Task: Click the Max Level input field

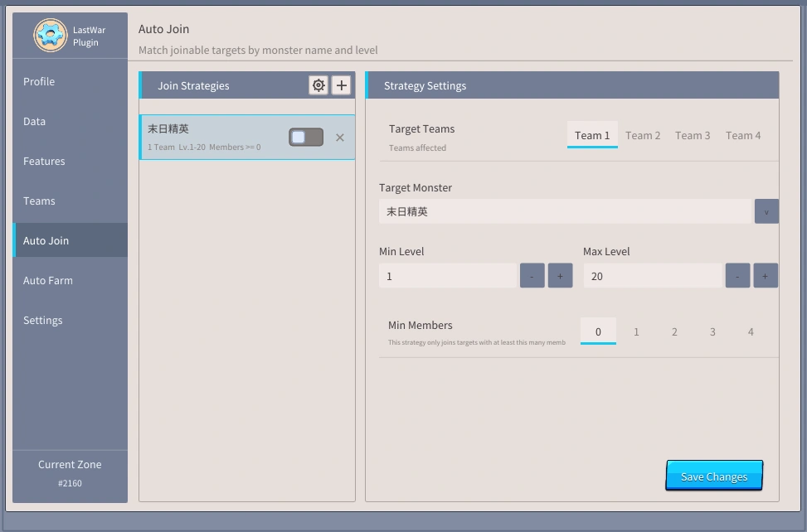Action: 653,275
